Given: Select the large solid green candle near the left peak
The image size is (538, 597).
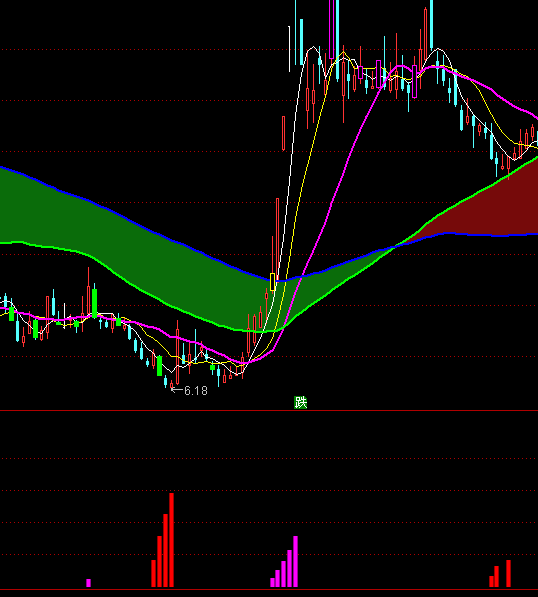Looking at the screenshot, I should tap(94, 303).
